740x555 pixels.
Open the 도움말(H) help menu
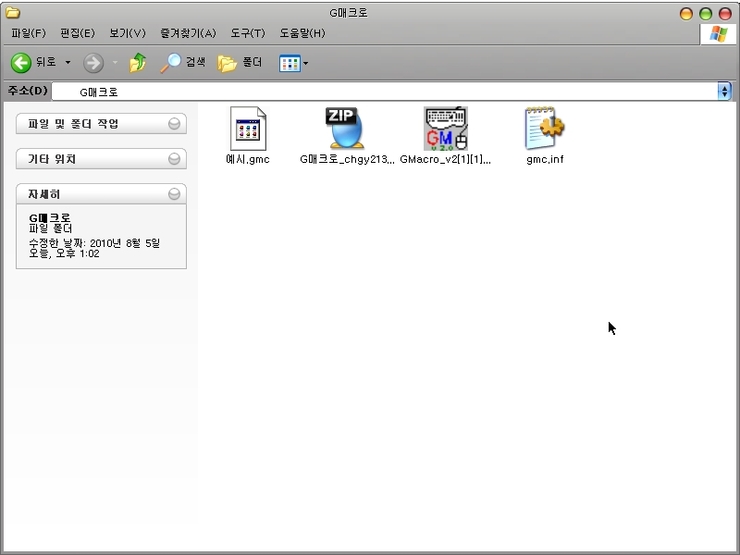[303, 33]
